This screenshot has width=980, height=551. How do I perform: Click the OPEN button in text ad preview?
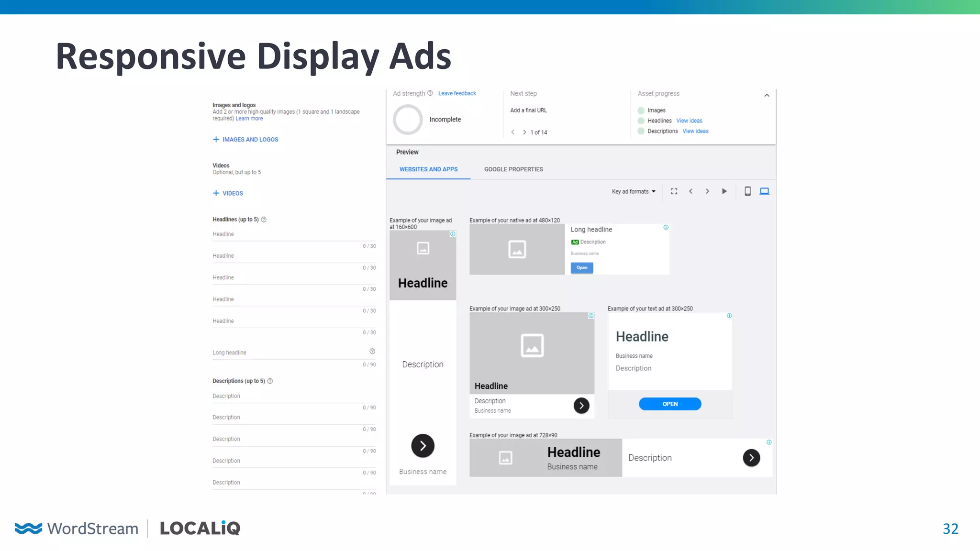coord(670,404)
